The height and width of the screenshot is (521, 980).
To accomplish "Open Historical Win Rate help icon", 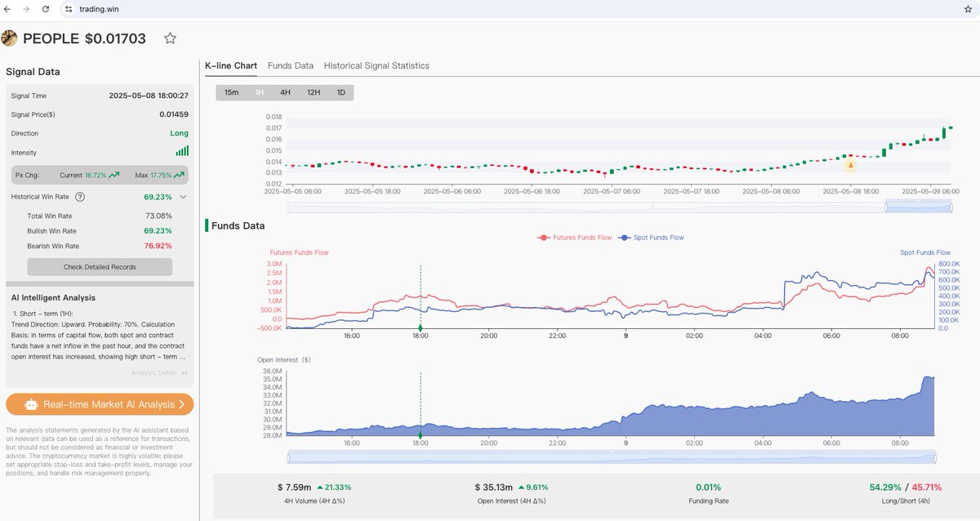I will coord(79,197).
